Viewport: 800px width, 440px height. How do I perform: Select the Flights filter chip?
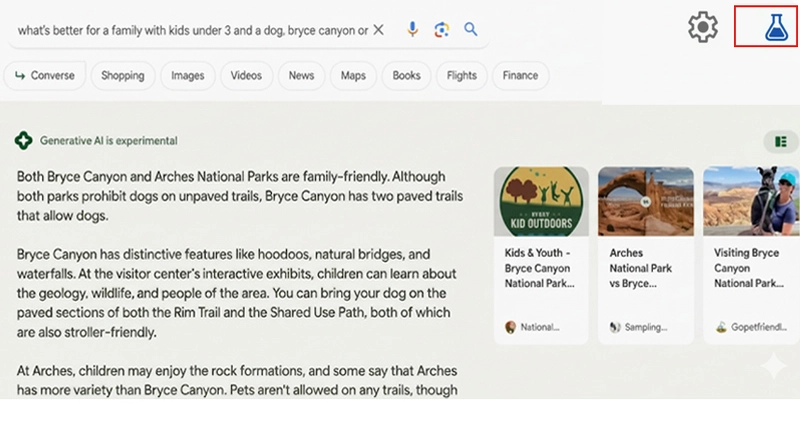(461, 76)
